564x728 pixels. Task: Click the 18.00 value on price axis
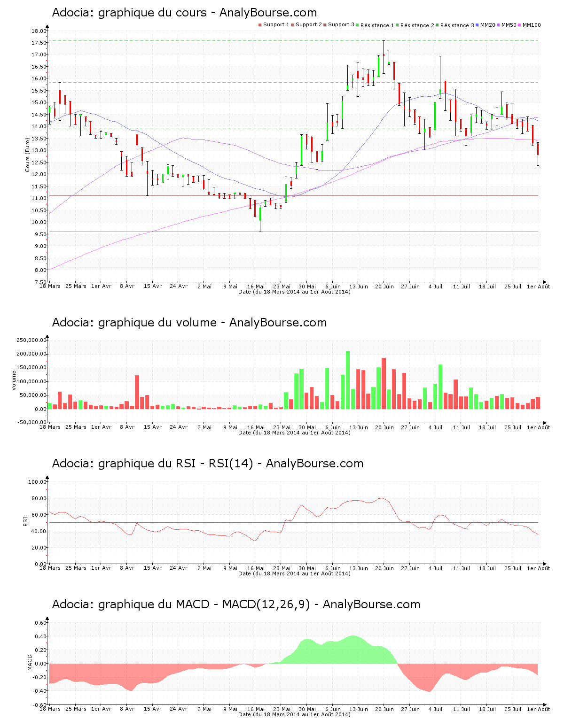(x=39, y=31)
